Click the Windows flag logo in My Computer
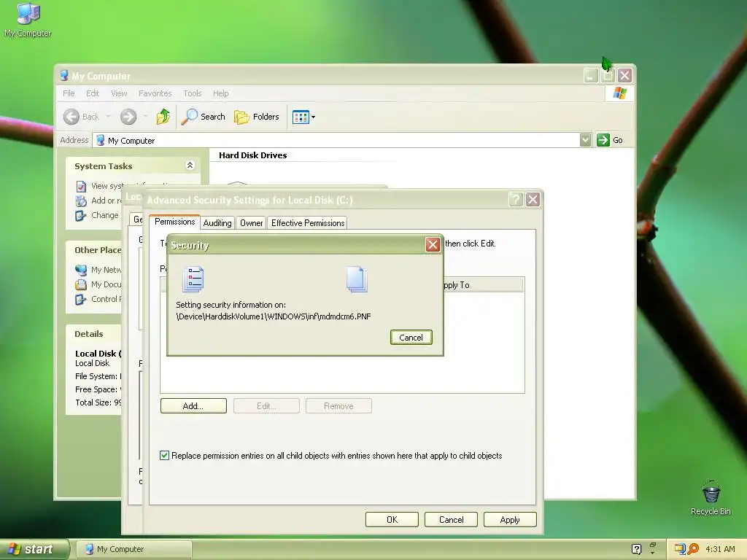747x560 pixels. [620, 93]
